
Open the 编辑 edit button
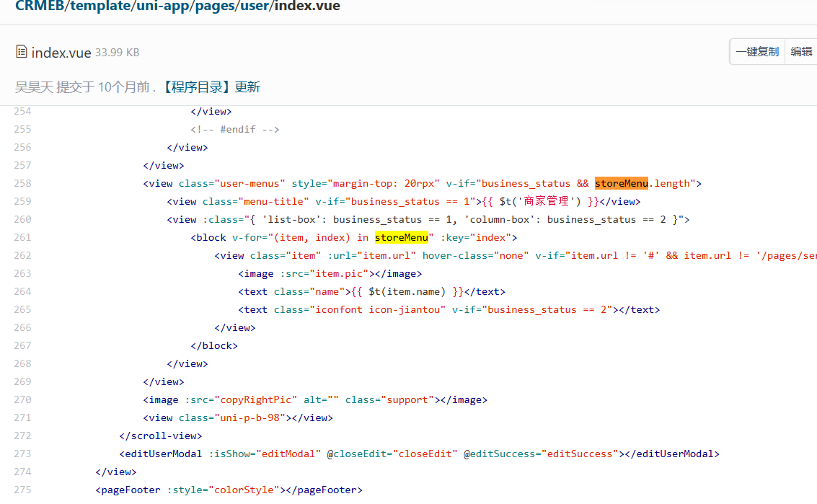[802, 51]
